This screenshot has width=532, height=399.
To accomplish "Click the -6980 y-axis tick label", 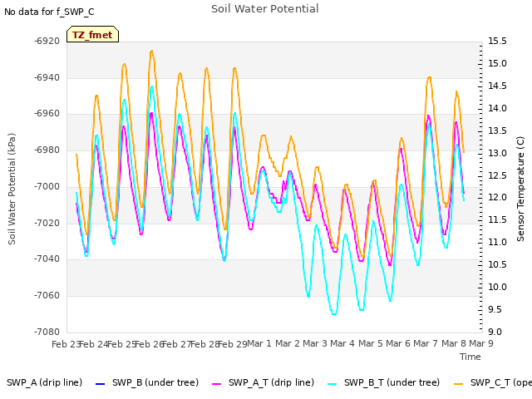I will click(47, 150).
